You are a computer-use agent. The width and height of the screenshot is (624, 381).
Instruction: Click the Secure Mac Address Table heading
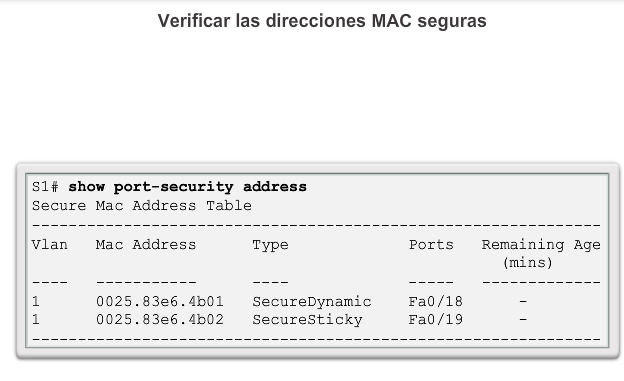142,206
